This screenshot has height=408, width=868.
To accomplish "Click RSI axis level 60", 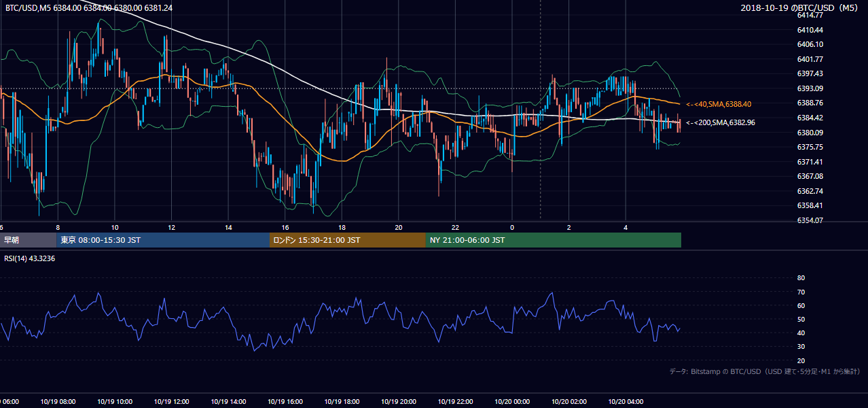I will (801, 306).
